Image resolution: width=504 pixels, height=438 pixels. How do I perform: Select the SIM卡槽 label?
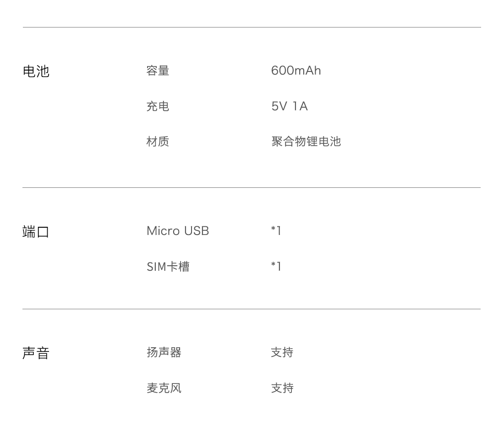[x=168, y=266]
